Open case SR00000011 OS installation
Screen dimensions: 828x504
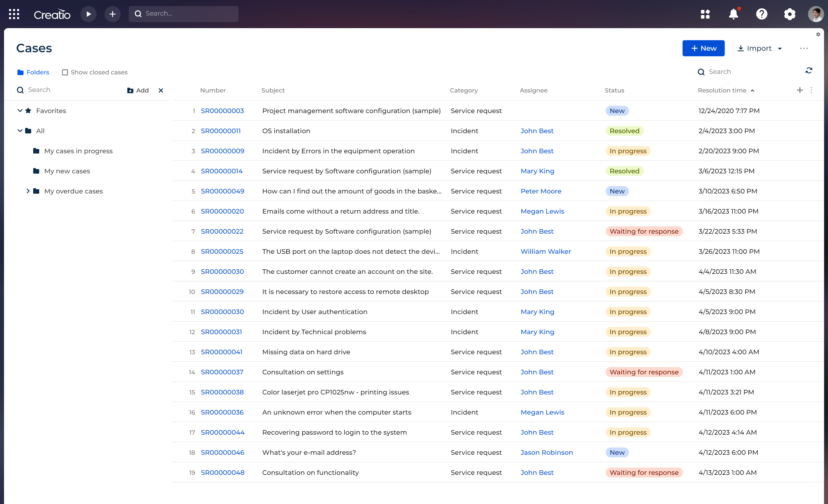pos(221,131)
